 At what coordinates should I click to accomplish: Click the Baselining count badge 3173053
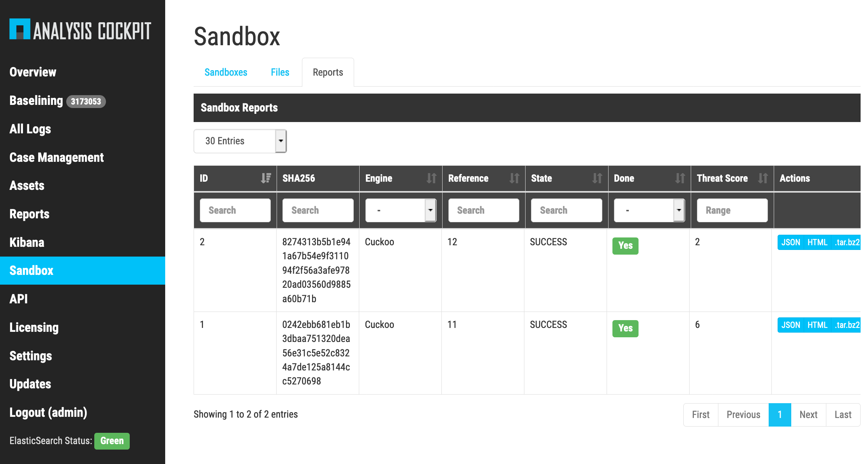click(x=86, y=101)
